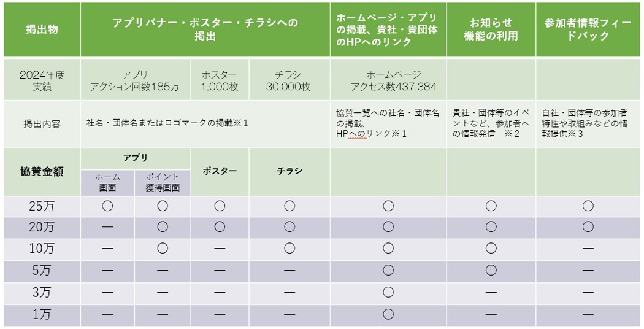Click the feedback circle in the 20万 row
Viewport: 644px width, 329px height.
[588, 227]
